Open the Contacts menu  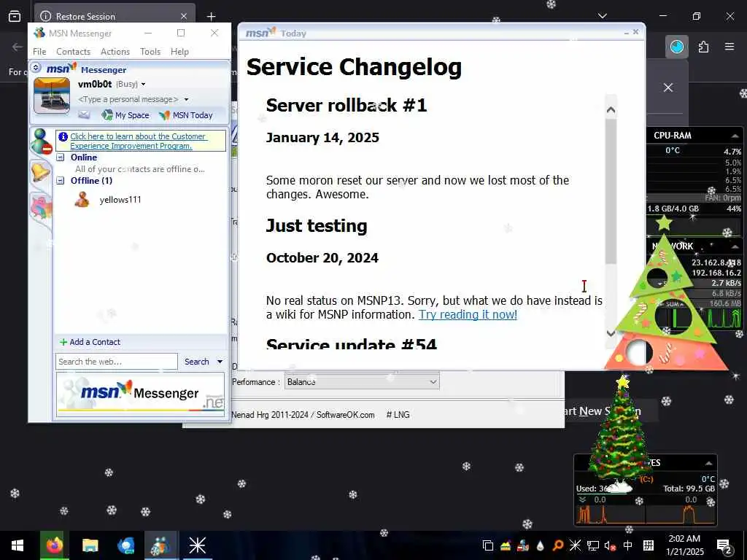point(74,52)
